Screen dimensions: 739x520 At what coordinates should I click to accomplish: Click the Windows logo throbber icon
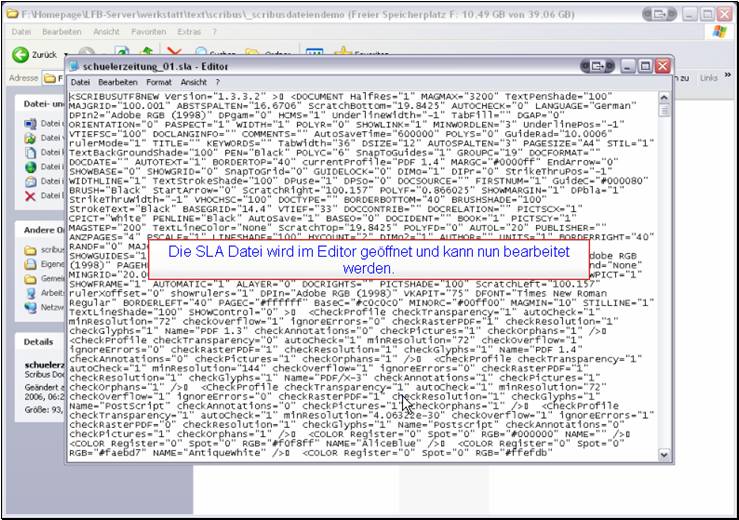[718, 32]
